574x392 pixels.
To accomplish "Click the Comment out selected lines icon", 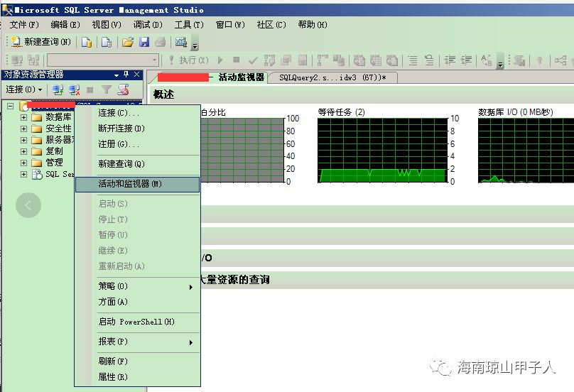I will click(413, 60).
